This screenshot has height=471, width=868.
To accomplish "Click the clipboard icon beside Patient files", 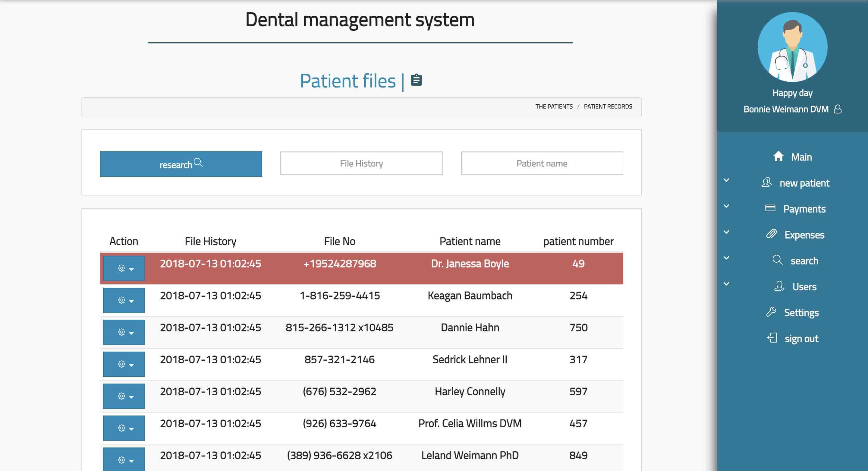I will tap(416, 80).
